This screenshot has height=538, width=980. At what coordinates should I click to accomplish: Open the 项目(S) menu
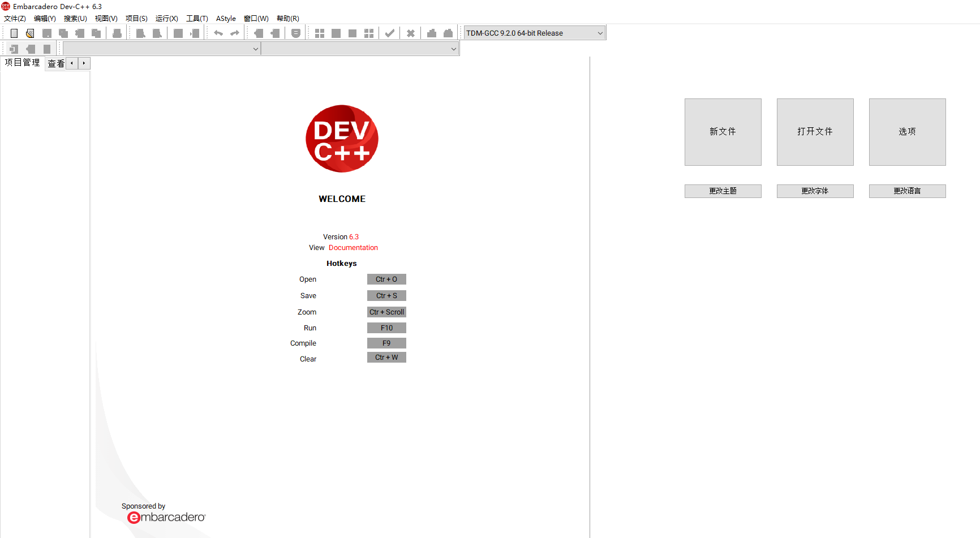136,19
